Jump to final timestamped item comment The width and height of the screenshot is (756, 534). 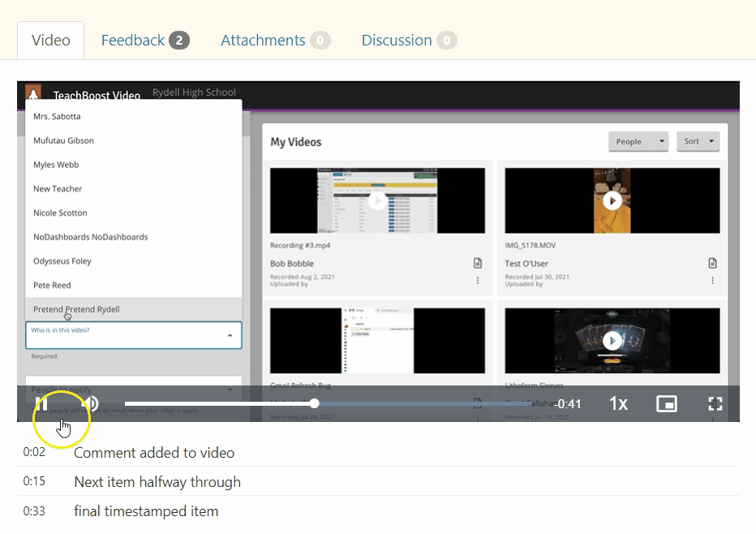(x=378, y=510)
